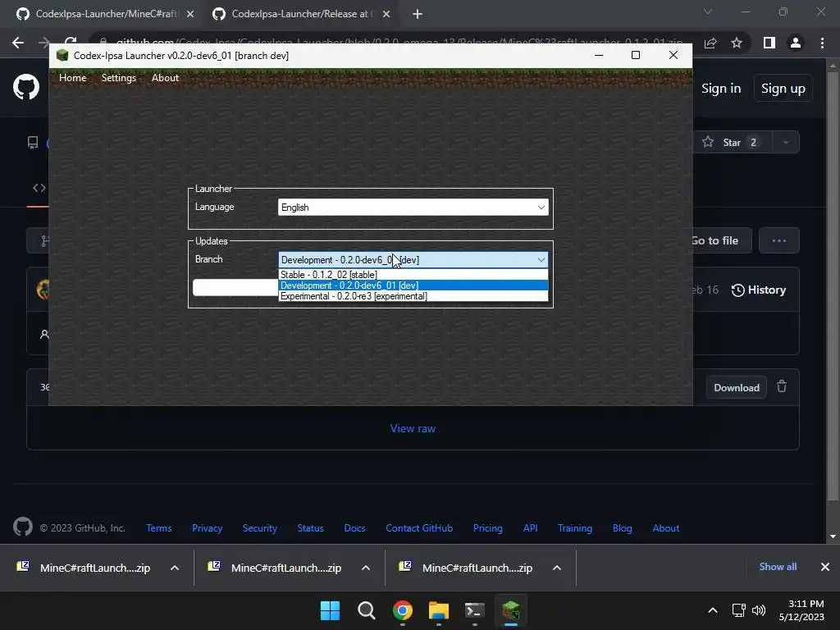
Task: Share this page from address bar
Action: click(710, 43)
